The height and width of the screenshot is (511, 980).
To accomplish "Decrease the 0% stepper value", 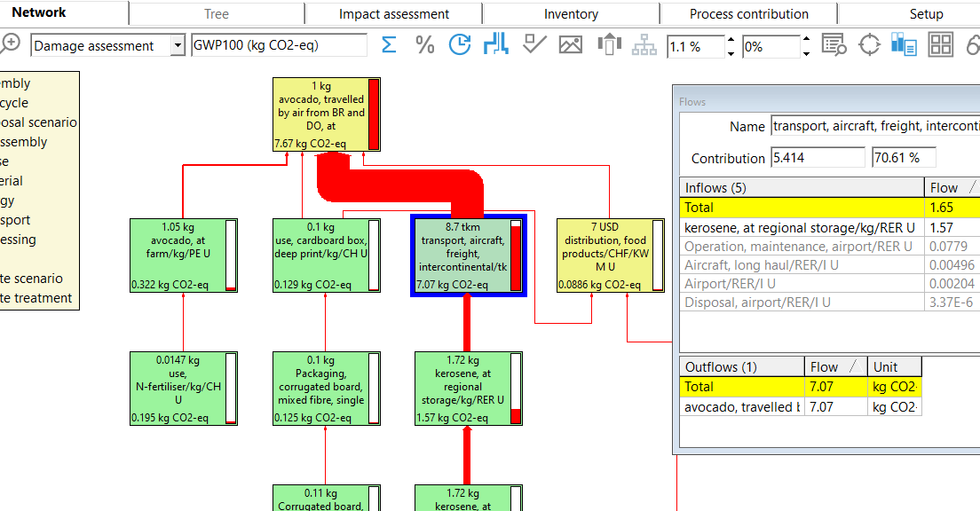I will tap(806, 52).
